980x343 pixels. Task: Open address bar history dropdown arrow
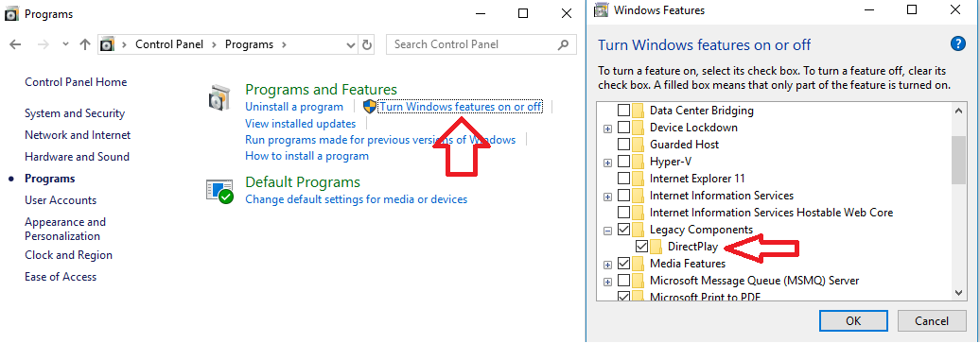[351, 45]
